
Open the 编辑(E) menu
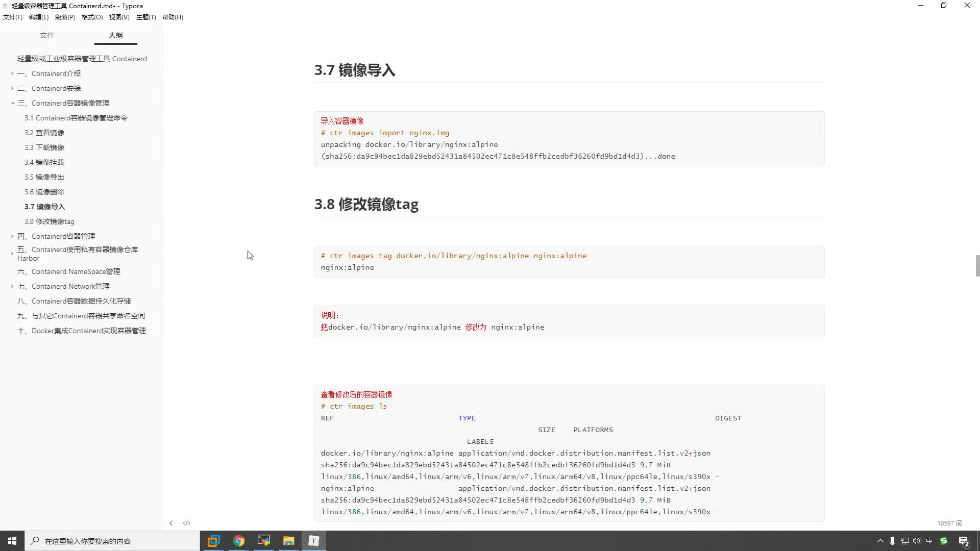click(x=39, y=17)
